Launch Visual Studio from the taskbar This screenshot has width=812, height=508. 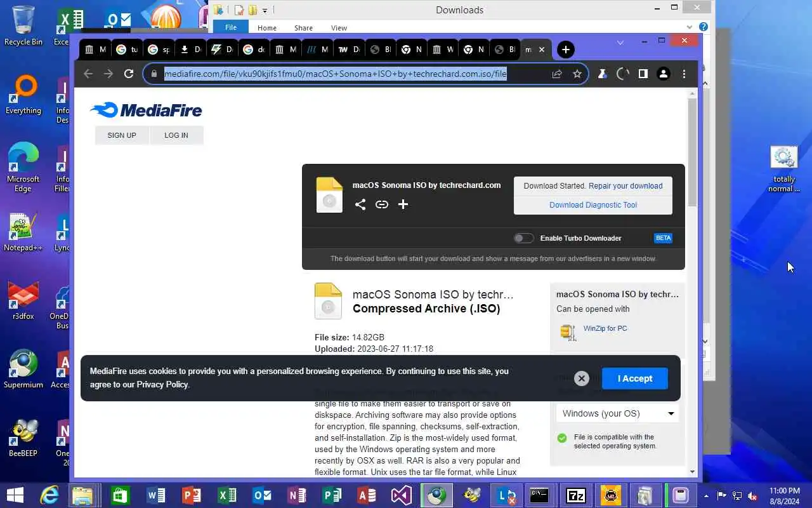click(402, 495)
